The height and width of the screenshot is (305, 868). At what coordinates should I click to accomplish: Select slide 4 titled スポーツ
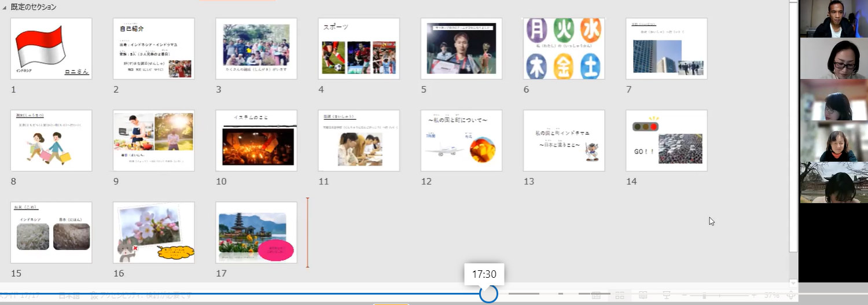[359, 49]
